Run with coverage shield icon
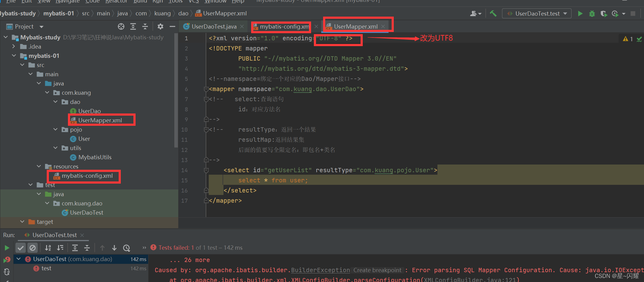 [603, 14]
